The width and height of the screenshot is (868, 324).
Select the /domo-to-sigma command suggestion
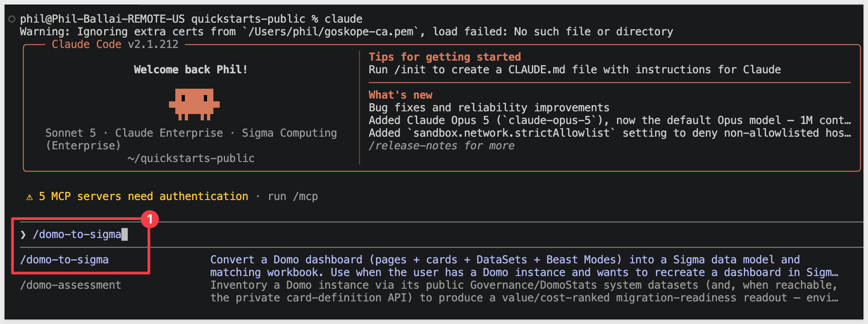click(x=64, y=260)
